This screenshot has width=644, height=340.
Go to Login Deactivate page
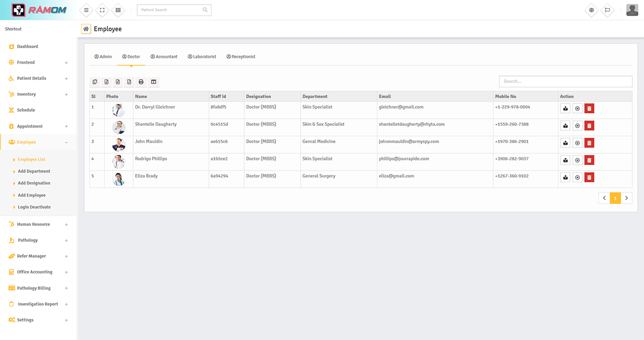pos(34,207)
